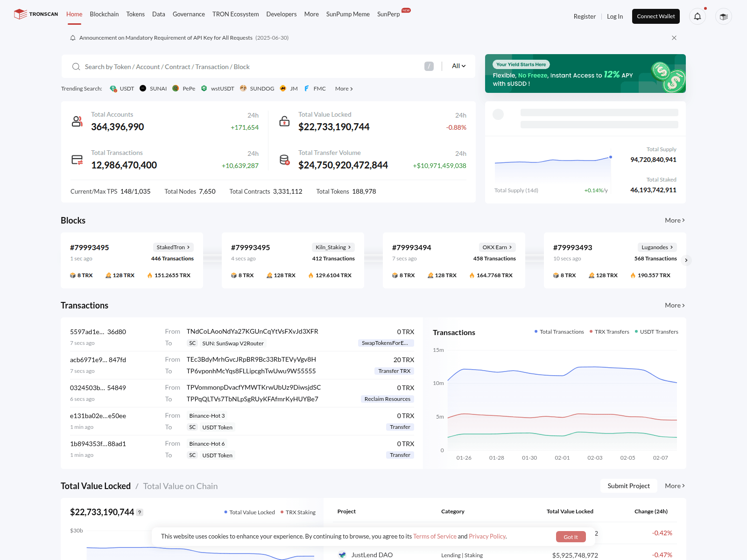Open More in Transactions section
Screen dimensions: 747x560
coord(675,305)
